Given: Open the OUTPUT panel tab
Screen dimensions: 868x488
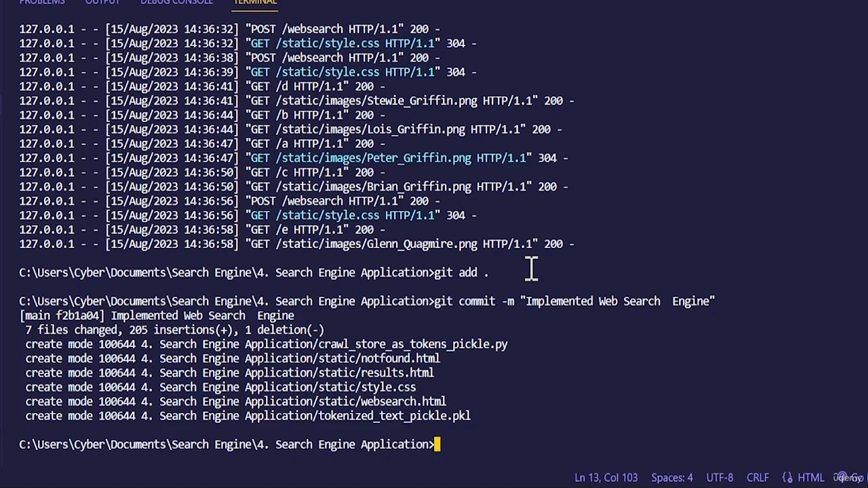Looking at the screenshot, I should pyautogui.click(x=102, y=2).
